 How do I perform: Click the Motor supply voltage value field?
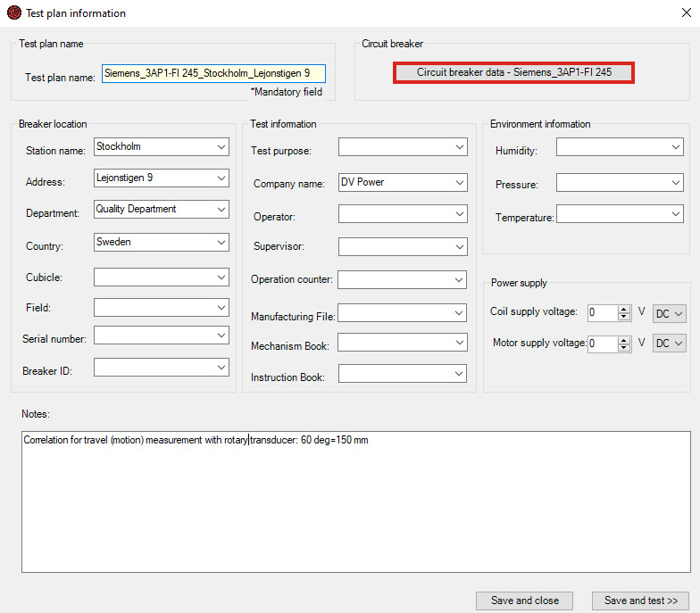[x=603, y=344]
